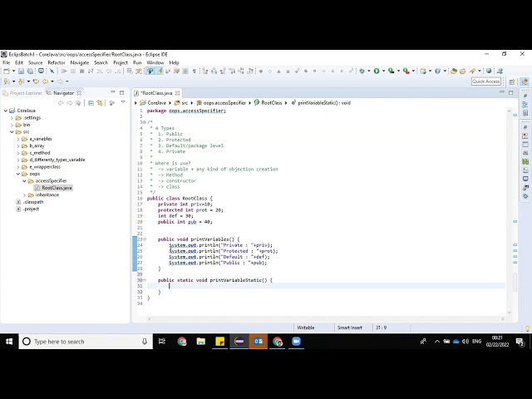This screenshot has height=399, width=532.
Task: Click the taskbar search box
Action: click(86, 342)
